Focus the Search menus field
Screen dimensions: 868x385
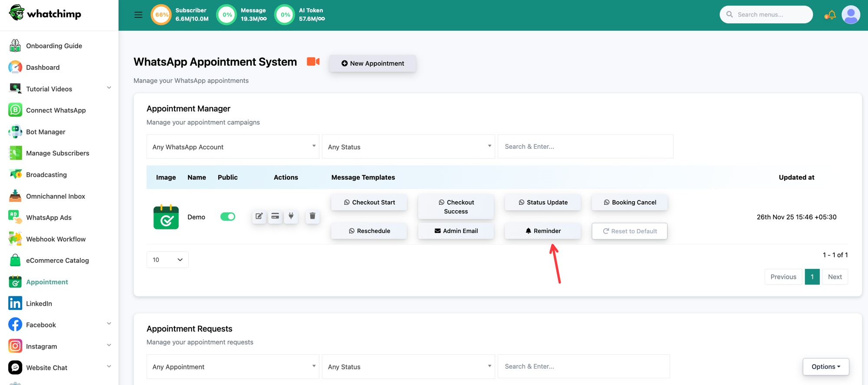(766, 15)
